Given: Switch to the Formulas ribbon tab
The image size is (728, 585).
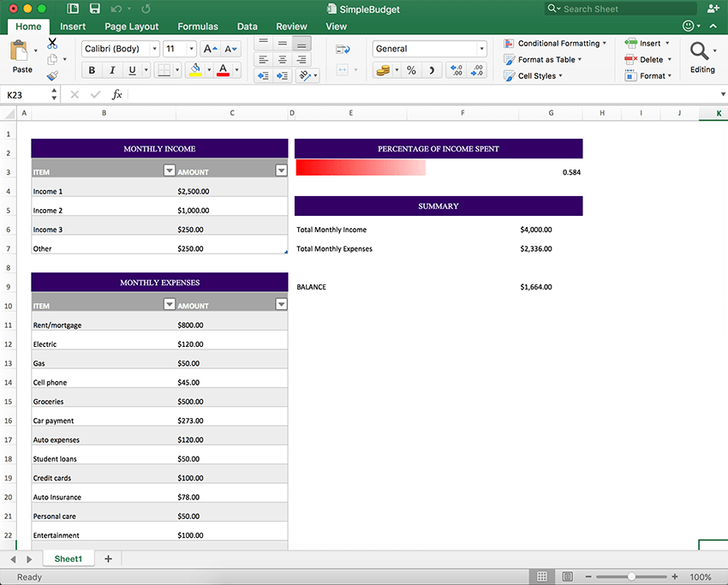Looking at the screenshot, I should [198, 26].
